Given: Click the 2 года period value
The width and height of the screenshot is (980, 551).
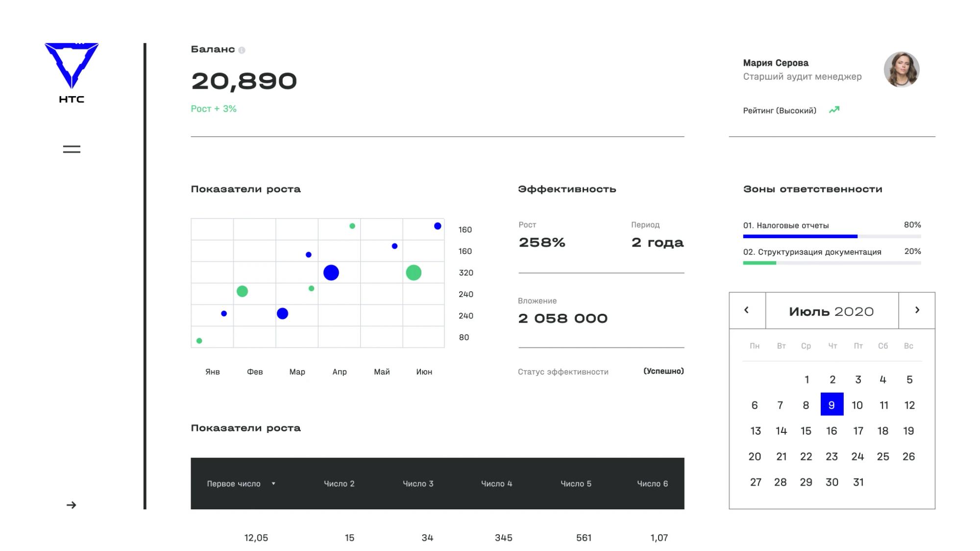Looking at the screenshot, I should click(658, 243).
